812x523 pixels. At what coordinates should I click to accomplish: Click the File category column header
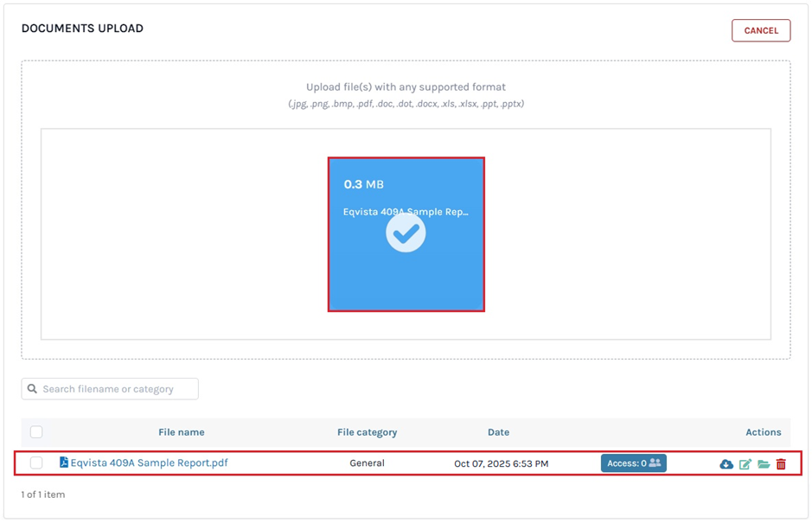pos(367,432)
